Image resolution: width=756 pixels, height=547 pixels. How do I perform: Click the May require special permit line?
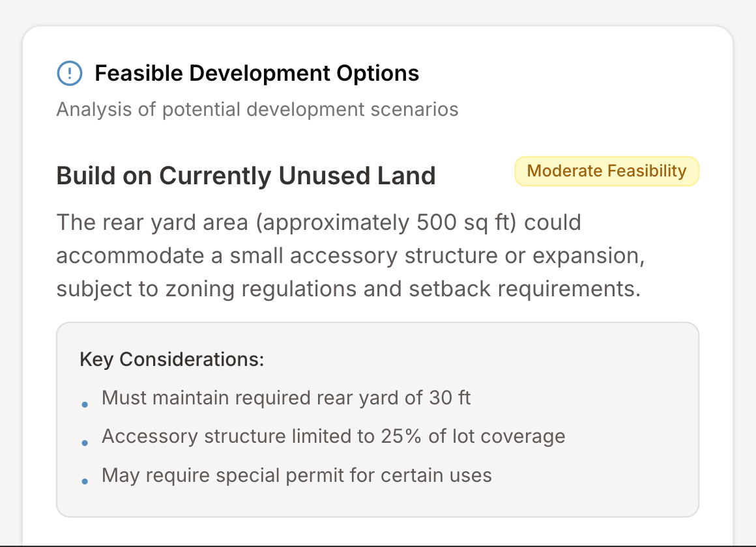[297, 475]
